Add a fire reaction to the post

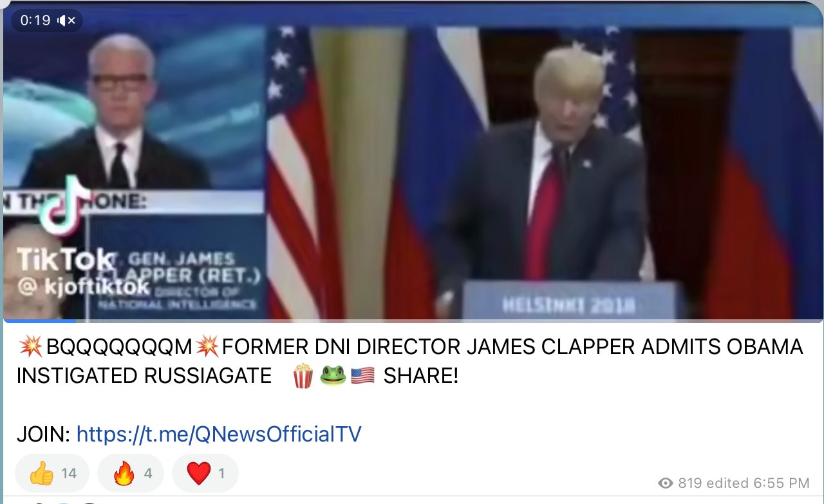tap(131, 474)
